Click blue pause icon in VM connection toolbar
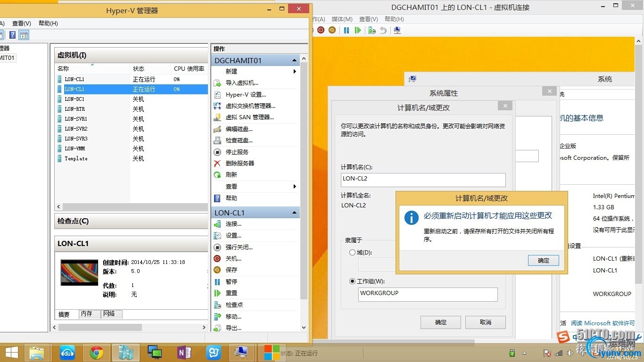644x362 pixels. tap(347, 30)
